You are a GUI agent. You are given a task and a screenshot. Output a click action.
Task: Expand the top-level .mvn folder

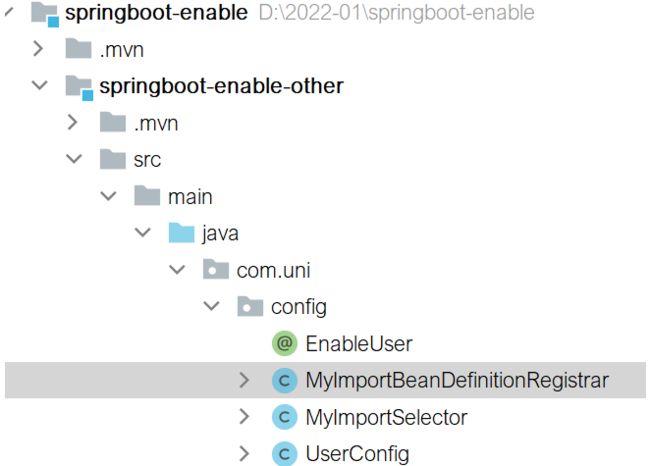pos(38,49)
